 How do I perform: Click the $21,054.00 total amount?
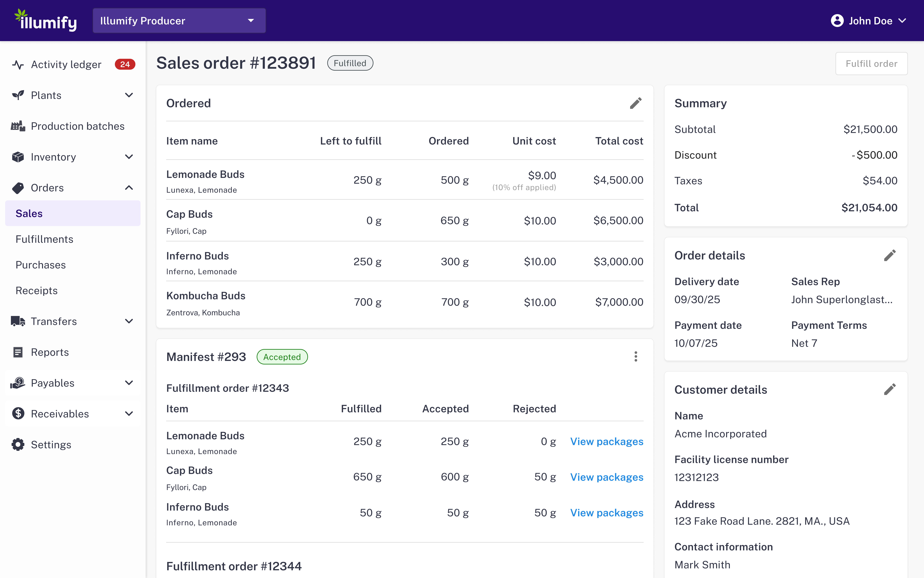[x=869, y=208]
